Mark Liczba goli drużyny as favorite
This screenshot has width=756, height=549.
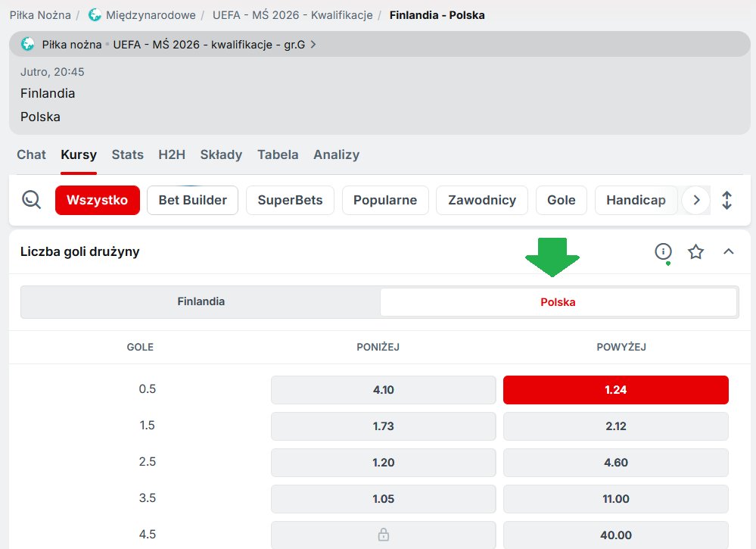[x=695, y=251]
